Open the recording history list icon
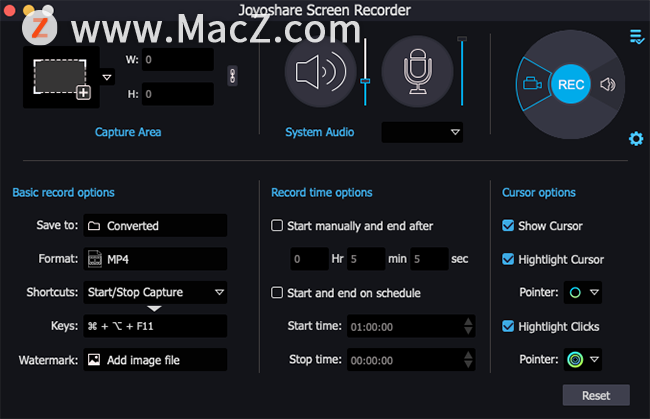The image size is (650, 419). (x=637, y=36)
